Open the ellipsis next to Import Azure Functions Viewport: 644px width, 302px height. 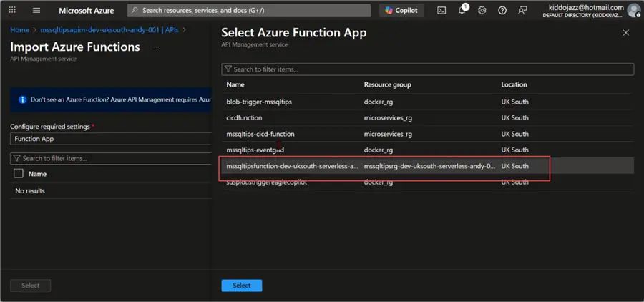click(x=156, y=47)
